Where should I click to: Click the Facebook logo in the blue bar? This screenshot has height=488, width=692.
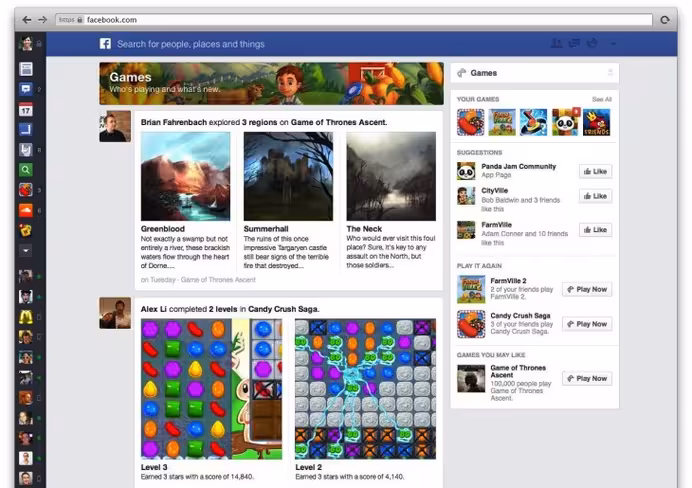105,44
